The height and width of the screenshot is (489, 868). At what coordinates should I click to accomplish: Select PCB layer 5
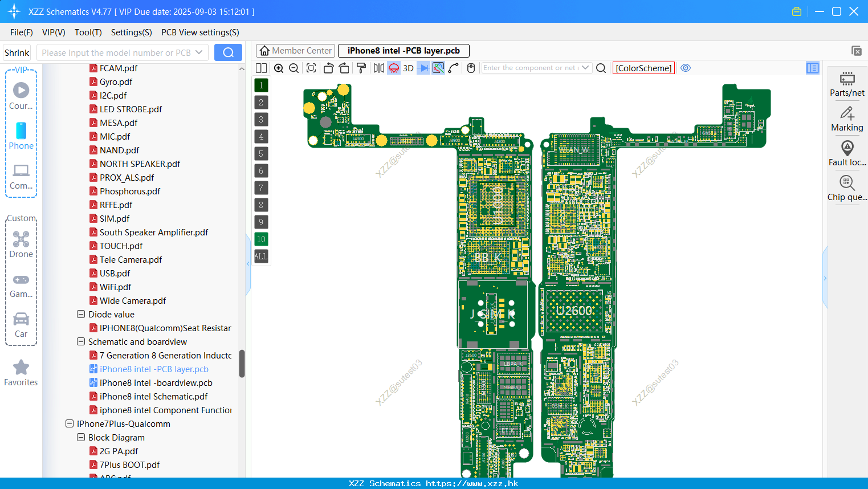(x=261, y=153)
